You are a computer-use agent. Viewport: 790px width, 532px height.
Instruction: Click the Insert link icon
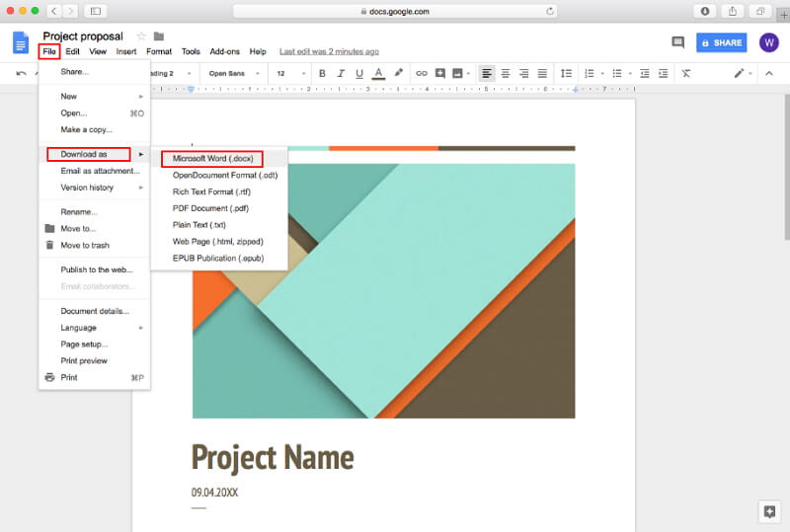[422, 73]
